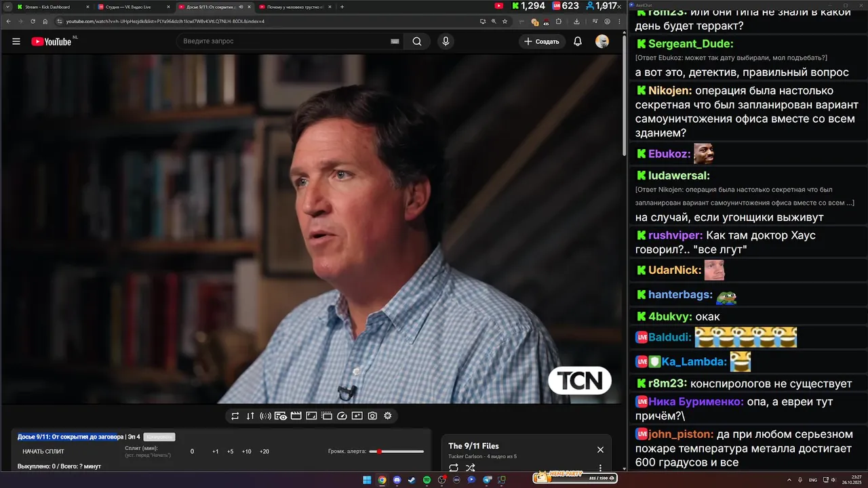The height and width of the screenshot is (488, 868).
Task: Click the YouTube logo
Action: click(52, 41)
